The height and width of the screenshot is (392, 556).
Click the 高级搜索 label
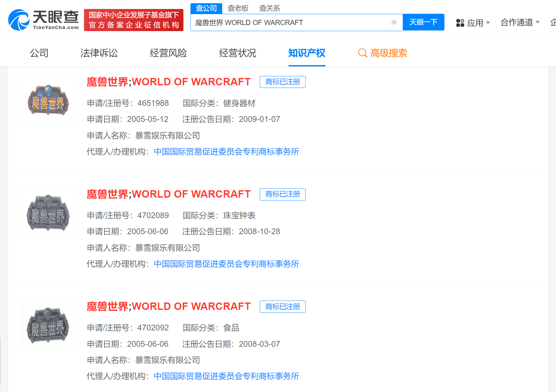(389, 53)
